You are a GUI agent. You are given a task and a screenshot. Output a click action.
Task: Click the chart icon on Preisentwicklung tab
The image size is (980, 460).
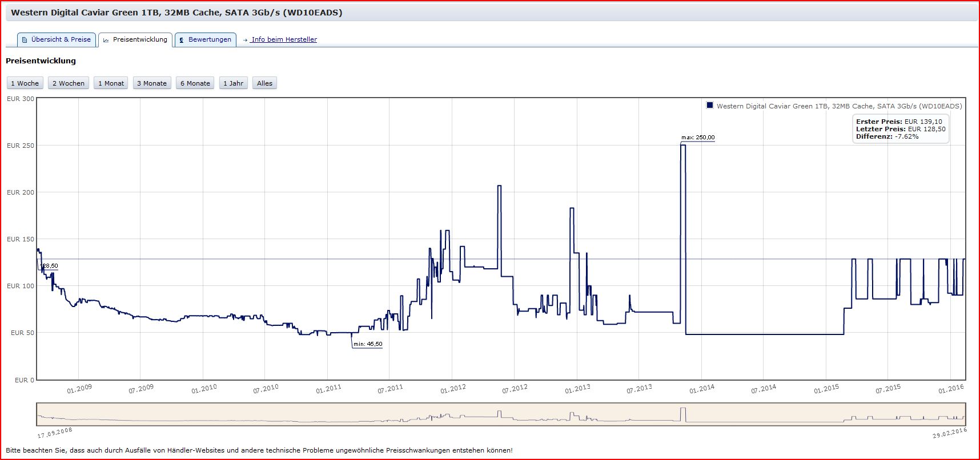[106, 40]
